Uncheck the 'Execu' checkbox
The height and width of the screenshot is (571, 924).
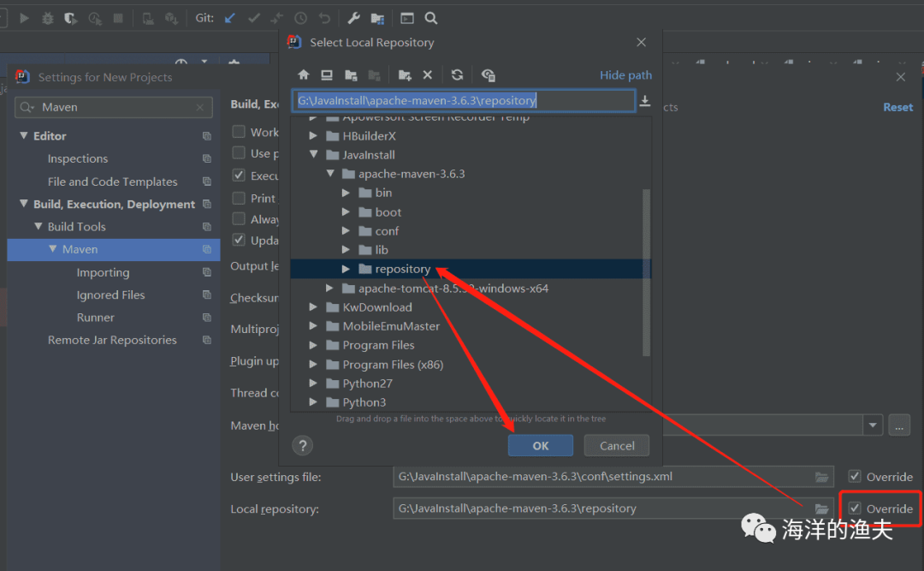(x=239, y=175)
